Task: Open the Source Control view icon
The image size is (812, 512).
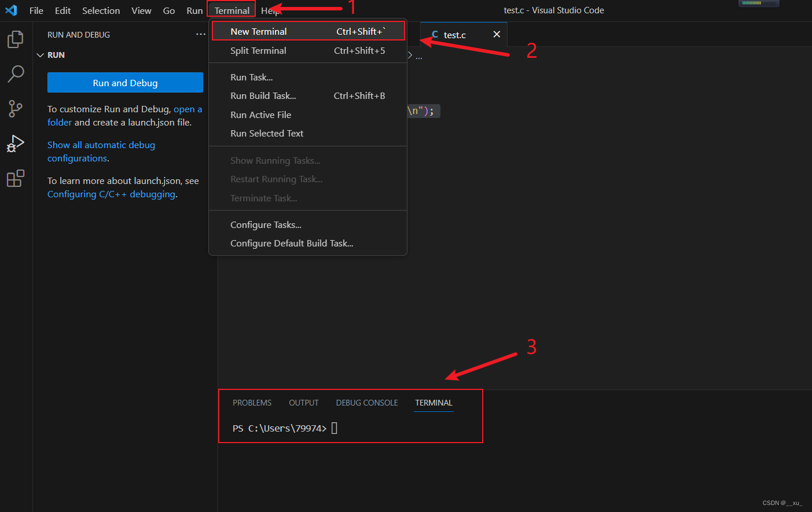Action: click(x=16, y=109)
